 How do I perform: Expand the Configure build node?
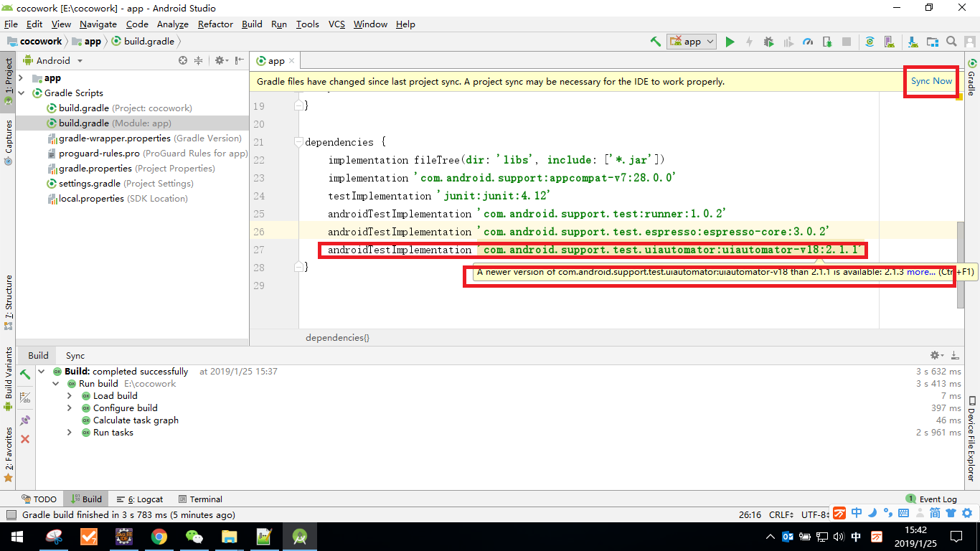(70, 408)
